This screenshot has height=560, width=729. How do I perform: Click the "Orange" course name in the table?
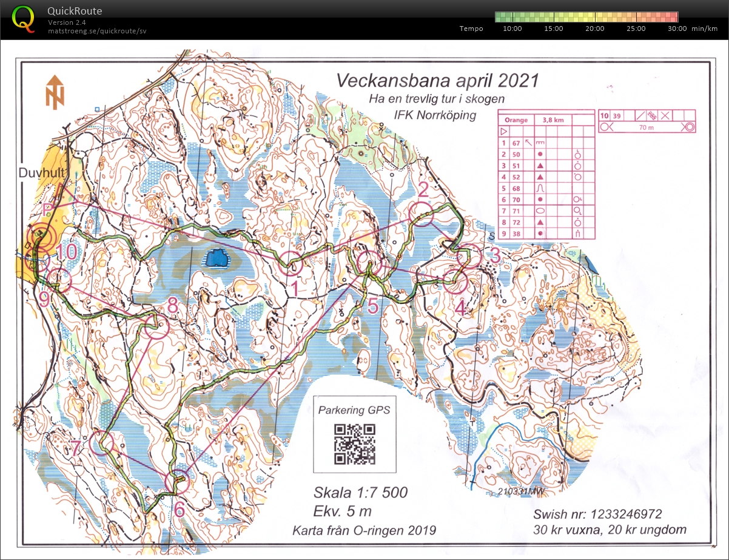tap(516, 120)
